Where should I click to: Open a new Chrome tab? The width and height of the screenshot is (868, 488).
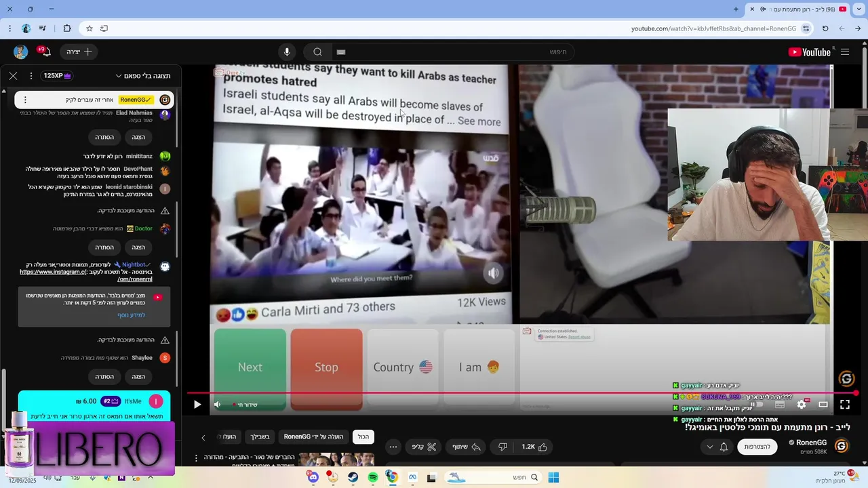pos(736,9)
